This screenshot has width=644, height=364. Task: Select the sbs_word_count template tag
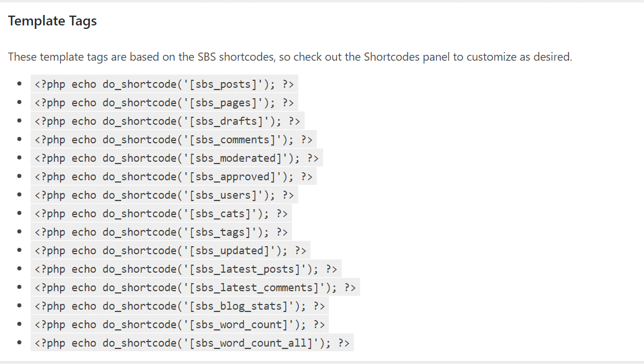[x=180, y=325]
